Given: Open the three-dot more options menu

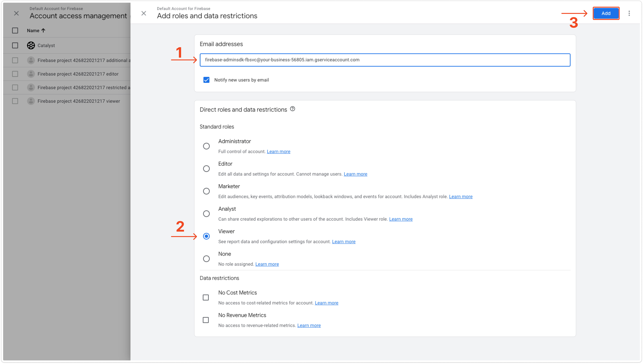Looking at the screenshot, I should [x=629, y=13].
